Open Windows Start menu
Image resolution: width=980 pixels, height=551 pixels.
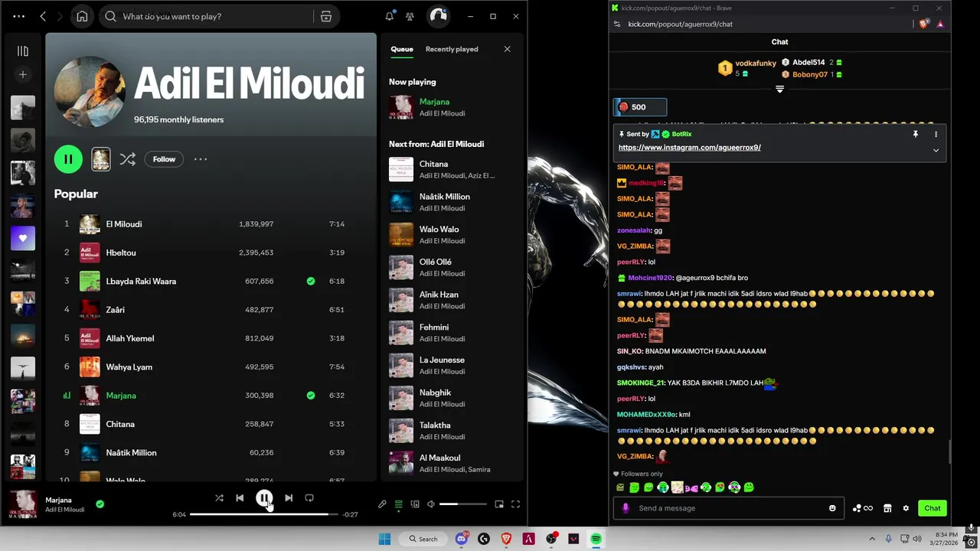coord(384,539)
